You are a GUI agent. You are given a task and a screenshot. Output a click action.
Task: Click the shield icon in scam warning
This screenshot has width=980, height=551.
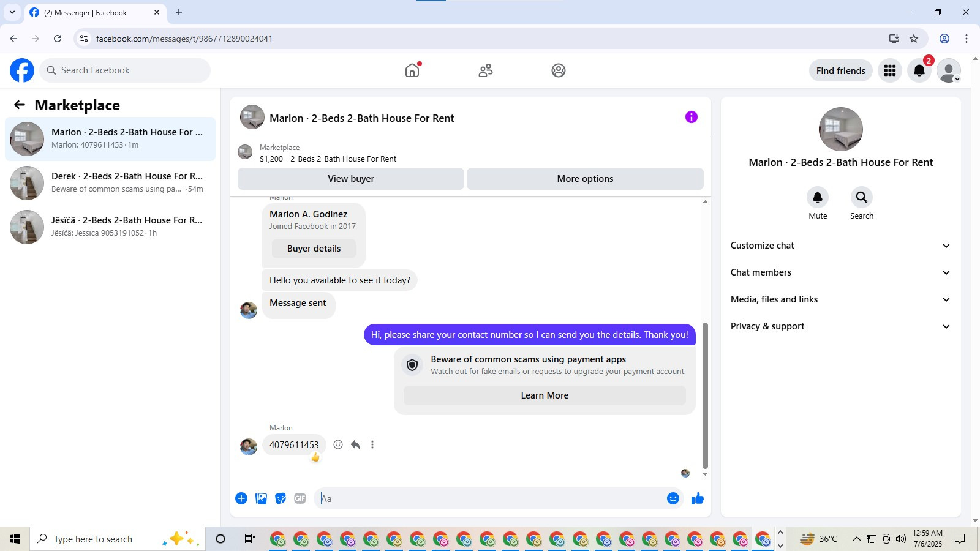tap(412, 365)
